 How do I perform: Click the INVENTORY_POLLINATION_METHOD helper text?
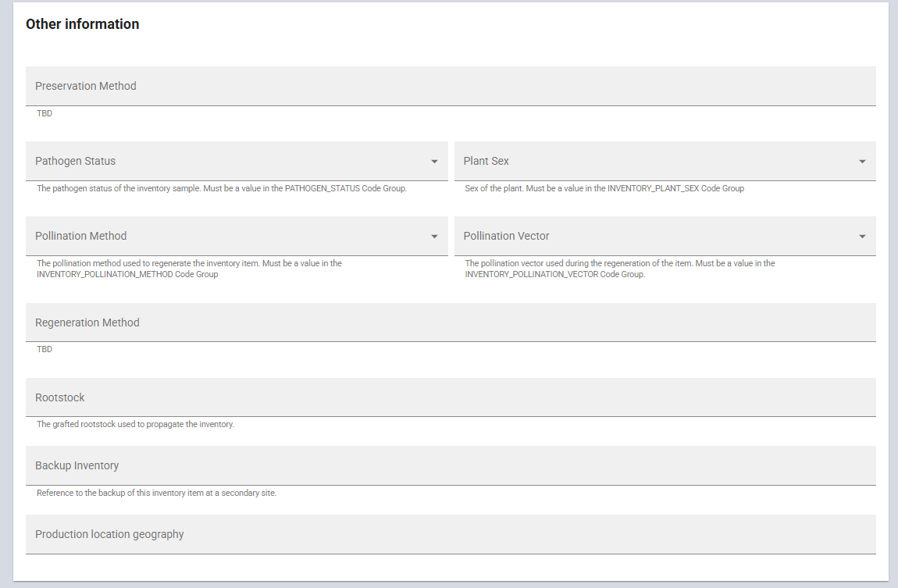pyautogui.click(x=127, y=275)
